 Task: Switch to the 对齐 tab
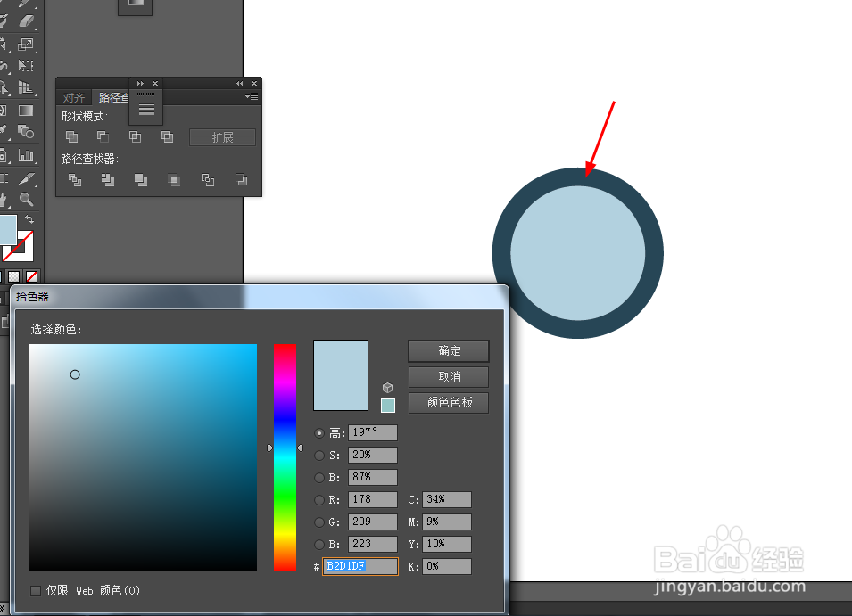point(74,98)
